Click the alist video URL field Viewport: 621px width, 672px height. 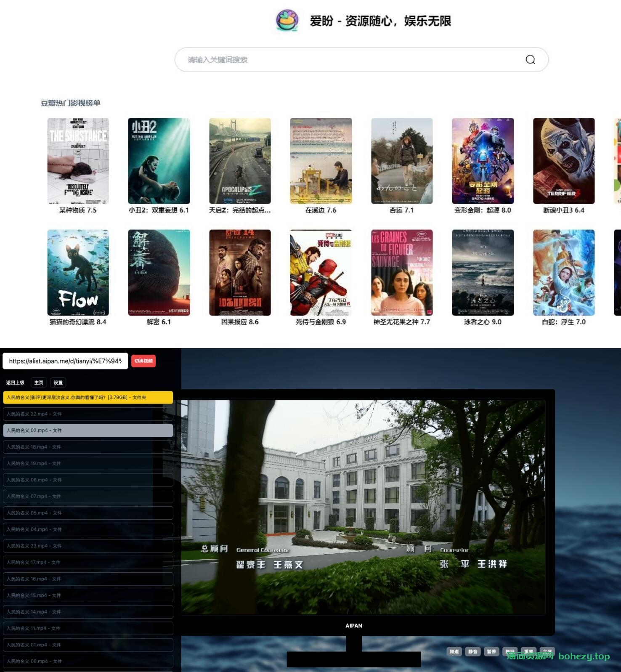point(65,361)
